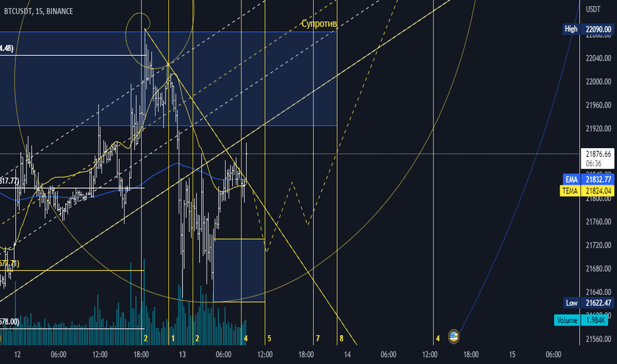
Task: Click price axis value 21640.00
Action: point(598,292)
